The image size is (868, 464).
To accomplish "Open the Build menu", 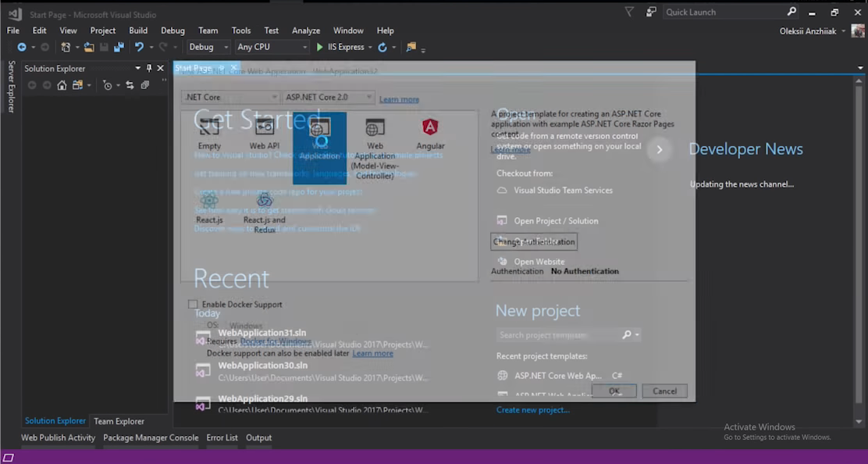I will 138,30.
